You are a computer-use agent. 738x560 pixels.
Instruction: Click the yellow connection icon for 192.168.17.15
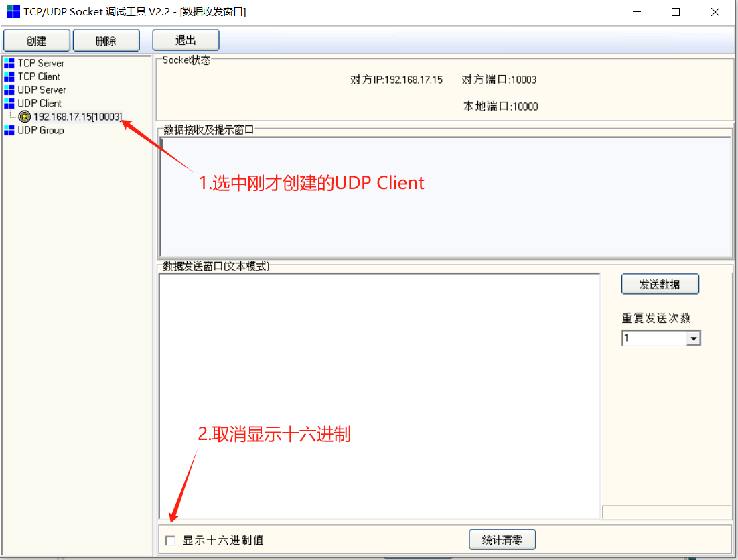(25, 117)
